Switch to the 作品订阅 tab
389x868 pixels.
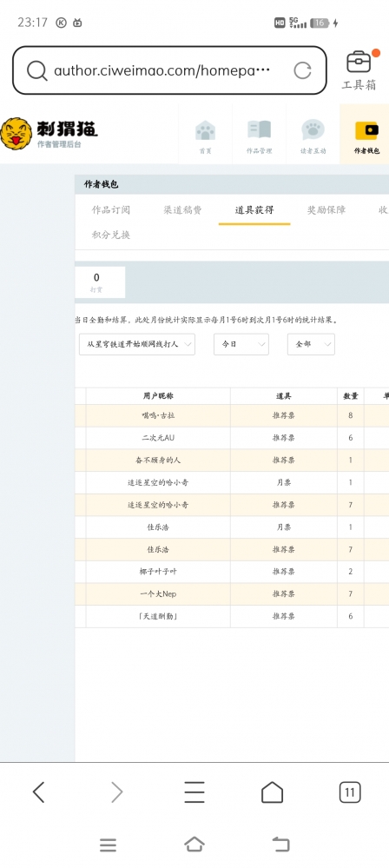[x=110, y=210]
